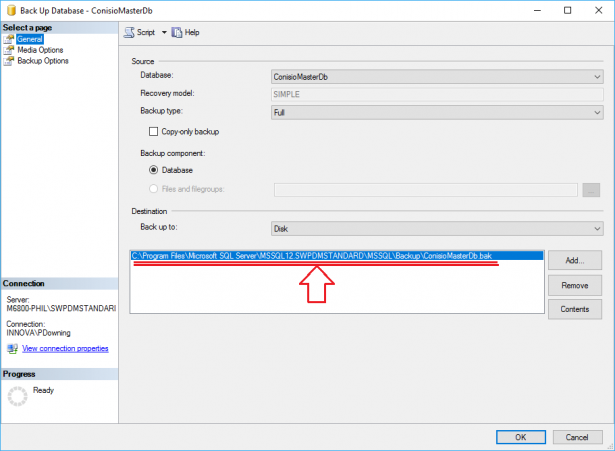Click the OK button
Viewport: 615px width, 451px height.
point(520,437)
